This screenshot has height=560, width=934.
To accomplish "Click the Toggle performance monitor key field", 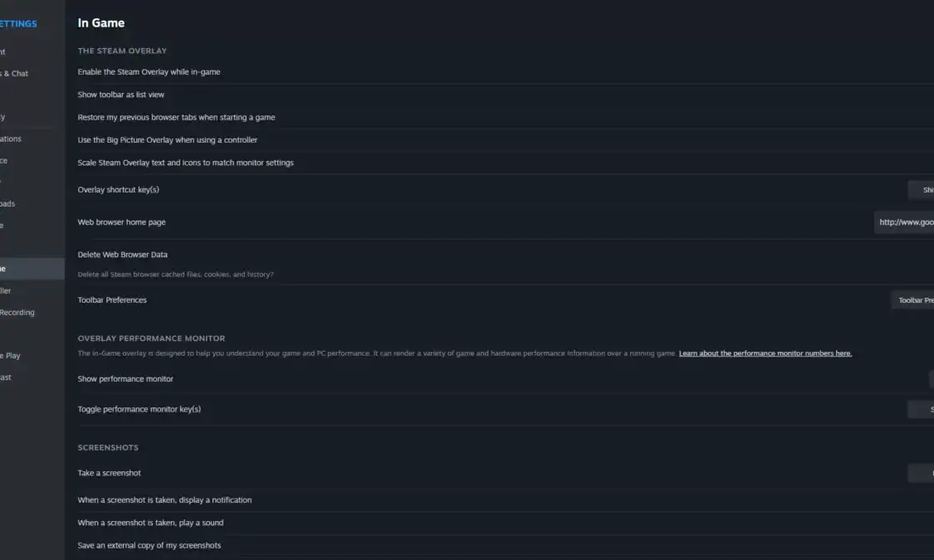I will 921,409.
